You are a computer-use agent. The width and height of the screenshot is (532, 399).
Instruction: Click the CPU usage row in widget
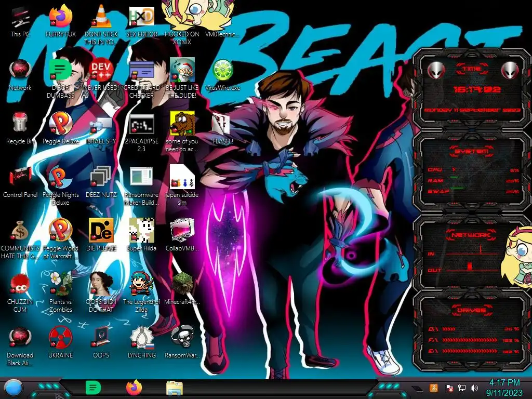tap(473, 170)
